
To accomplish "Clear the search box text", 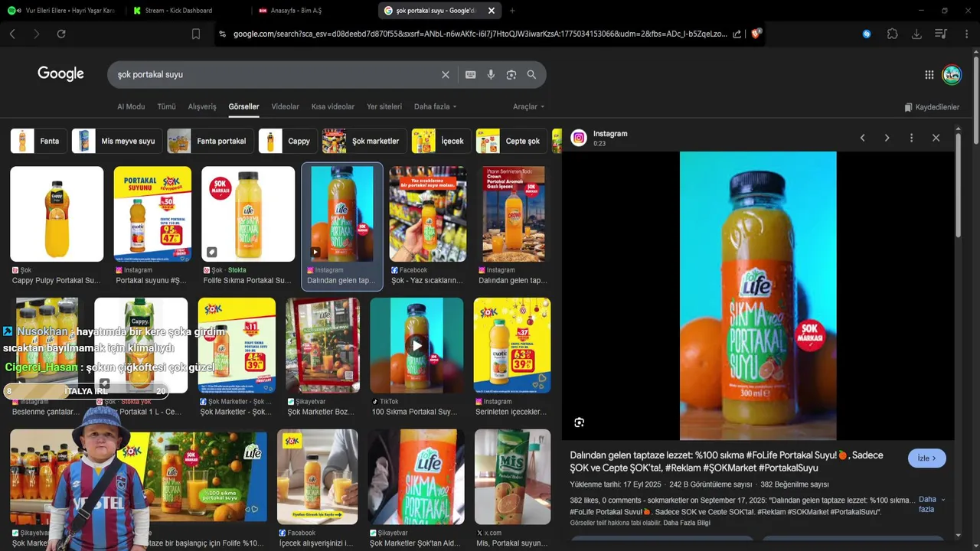I will click(446, 74).
